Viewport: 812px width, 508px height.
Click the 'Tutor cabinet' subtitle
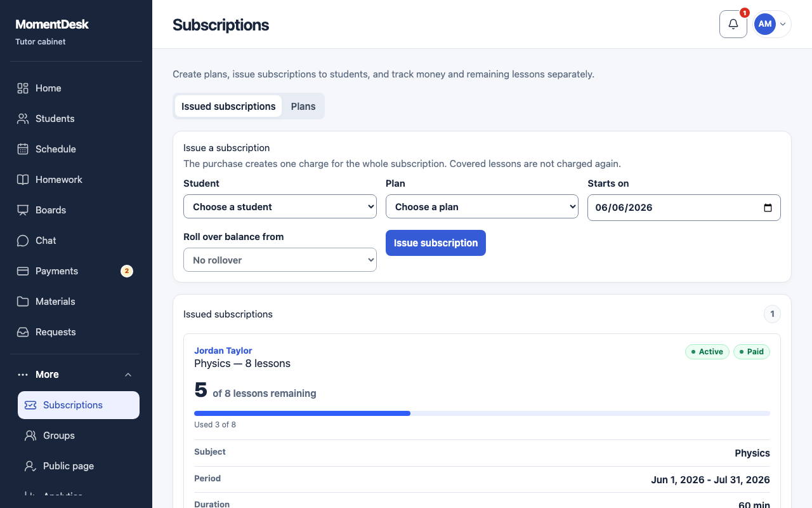click(41, 42)
